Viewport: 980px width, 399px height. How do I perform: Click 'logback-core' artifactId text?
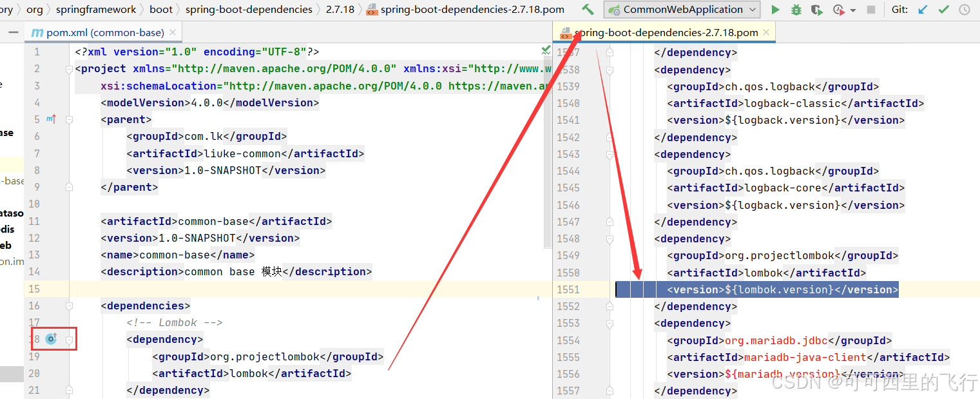783,188
